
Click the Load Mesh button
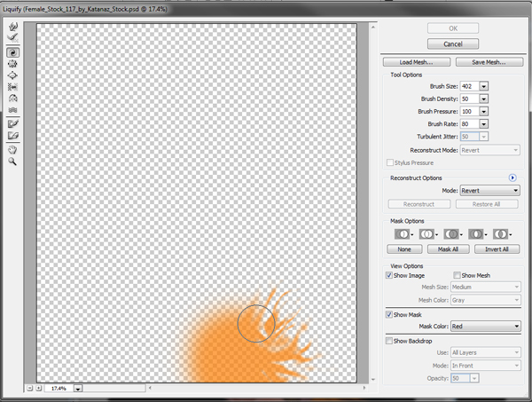[x=417, y=62]
